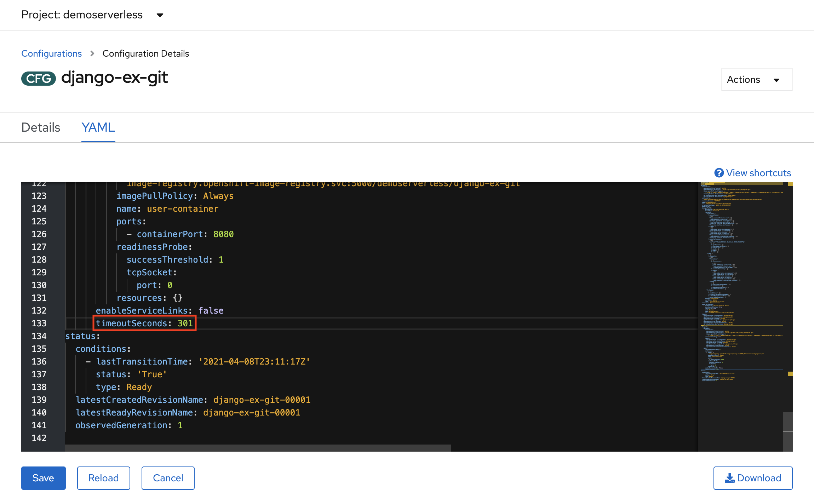
Task: Save the YAML configuration changes
Action: (42, 478)
